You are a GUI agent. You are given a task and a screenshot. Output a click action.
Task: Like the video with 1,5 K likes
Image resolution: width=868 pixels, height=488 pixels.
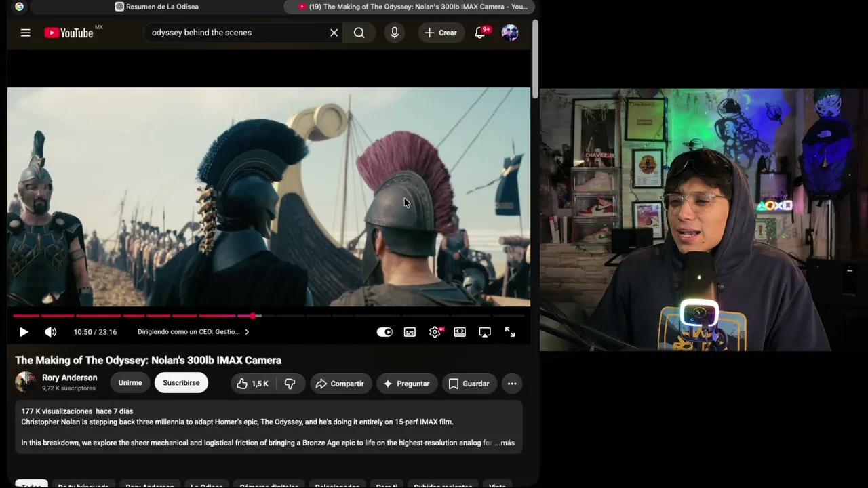click(x=252, y=384)
